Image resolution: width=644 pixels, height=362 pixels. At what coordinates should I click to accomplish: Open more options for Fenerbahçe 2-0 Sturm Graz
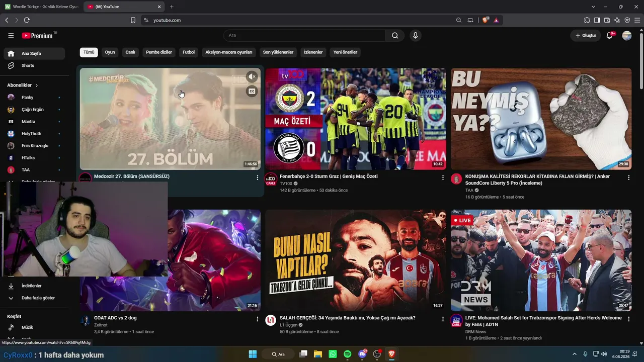click(443, 177)
